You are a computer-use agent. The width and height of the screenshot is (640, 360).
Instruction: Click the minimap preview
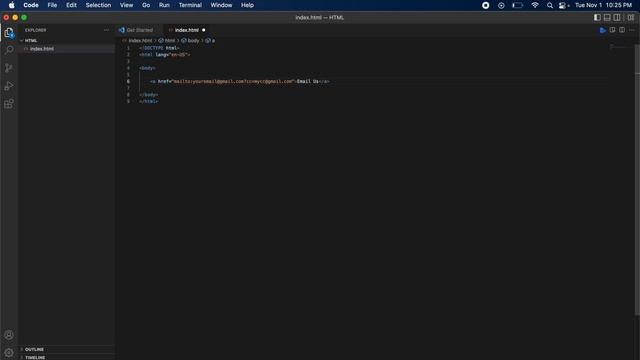tap(621, 47)
